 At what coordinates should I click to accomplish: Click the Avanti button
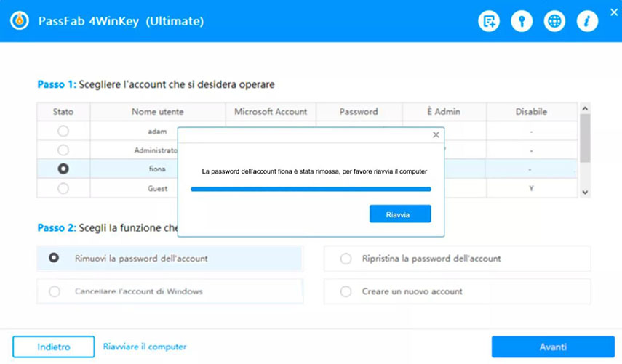552,347
